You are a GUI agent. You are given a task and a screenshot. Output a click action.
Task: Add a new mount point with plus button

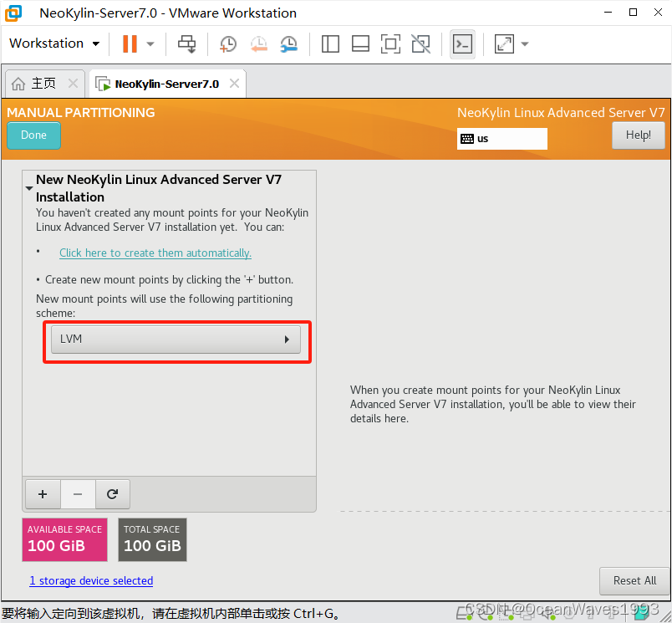tap(43, 494)
